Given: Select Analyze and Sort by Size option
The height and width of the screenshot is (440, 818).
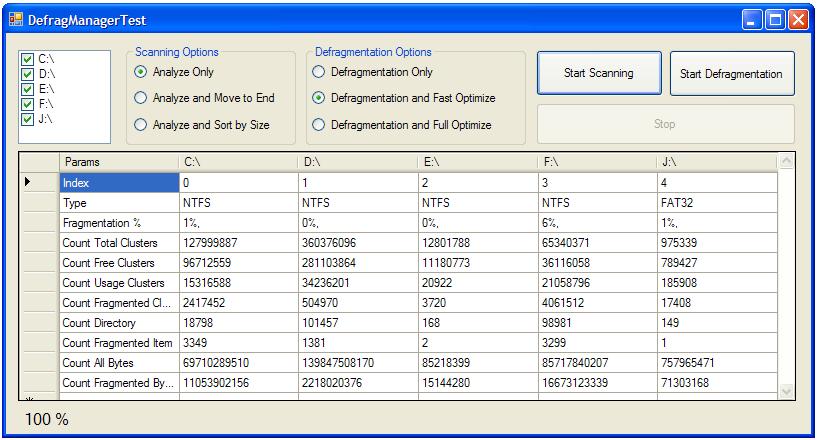Looking at the screenshot, I should click(x=140, y=125).
